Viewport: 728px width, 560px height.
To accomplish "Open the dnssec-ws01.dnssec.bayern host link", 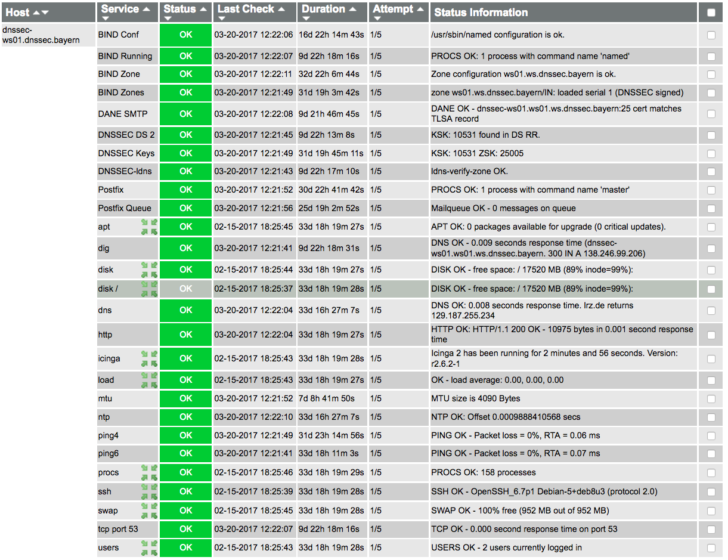I will pyautogui.click(x=49, y=35).
